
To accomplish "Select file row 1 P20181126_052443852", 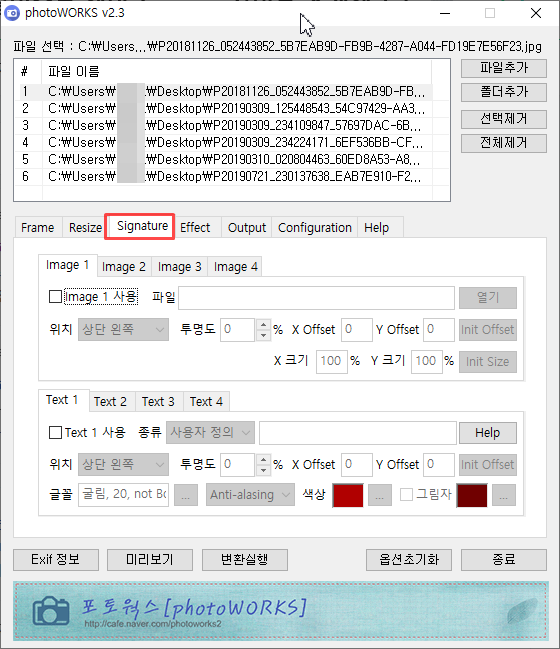I will click(x=226, y=91).
